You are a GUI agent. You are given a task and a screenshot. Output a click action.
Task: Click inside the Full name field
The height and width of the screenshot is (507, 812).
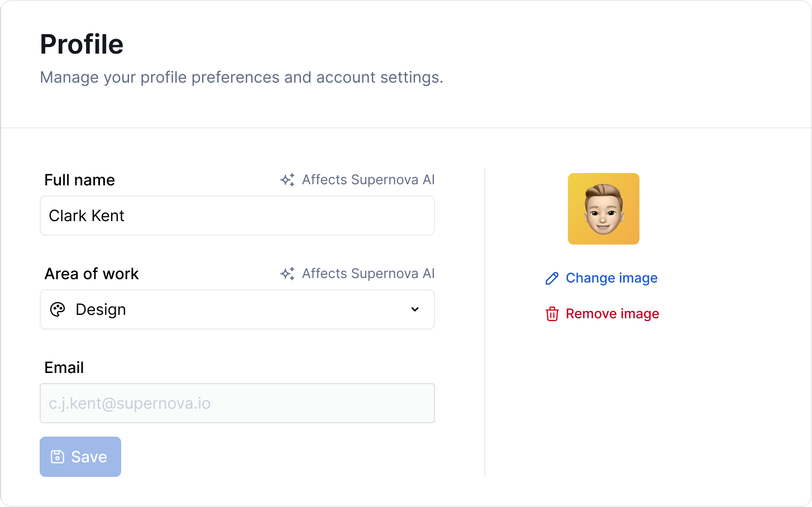tap(237, 216)
